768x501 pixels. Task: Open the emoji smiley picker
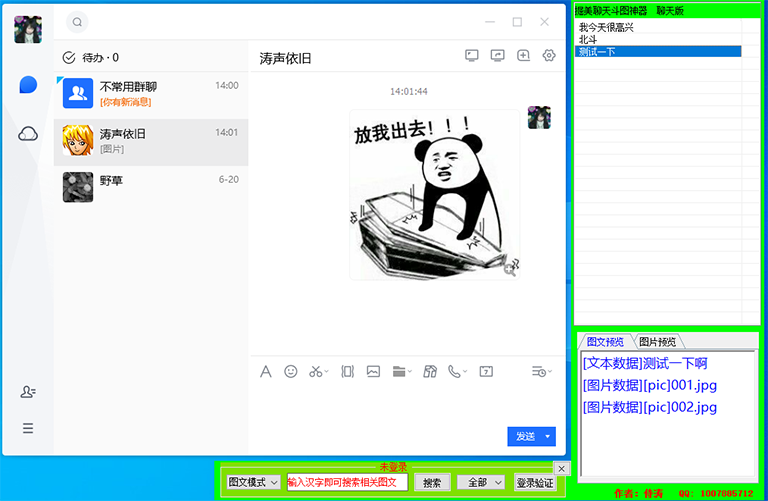coord(291,372)
